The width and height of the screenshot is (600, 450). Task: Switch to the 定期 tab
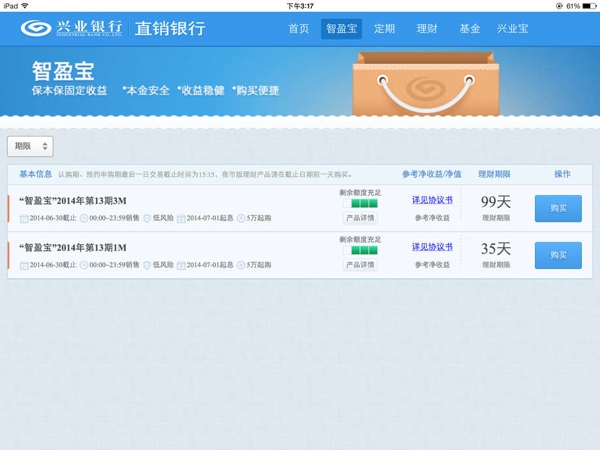tap(384, 29)
